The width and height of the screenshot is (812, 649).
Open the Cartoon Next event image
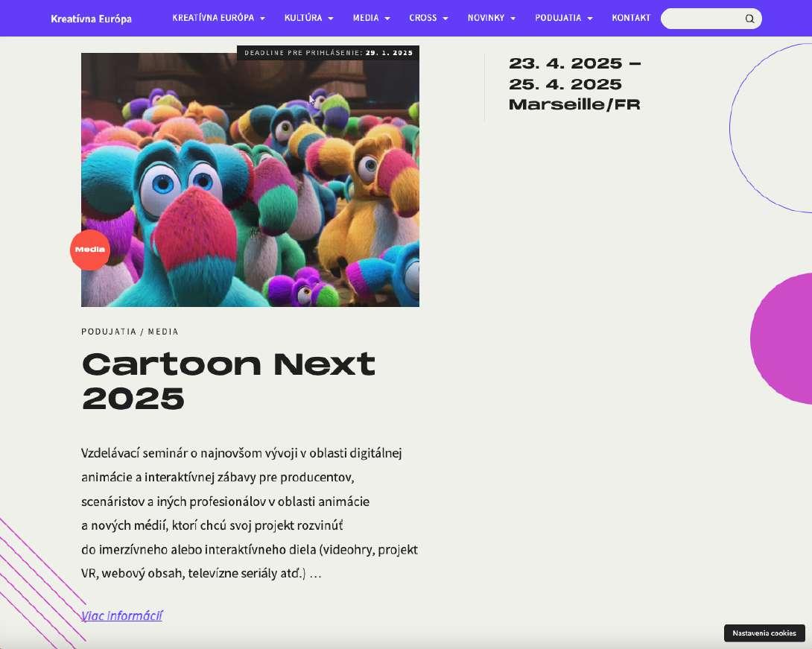click(x=250, y=180)
